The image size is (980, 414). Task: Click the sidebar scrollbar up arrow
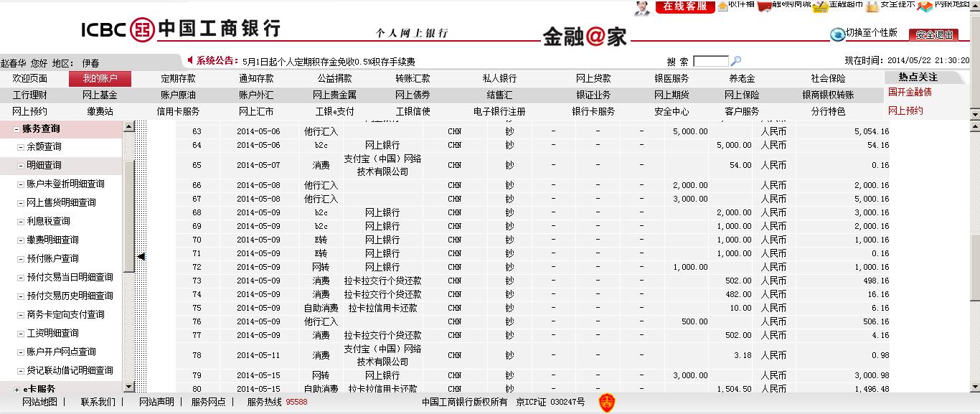coord(129,126)
